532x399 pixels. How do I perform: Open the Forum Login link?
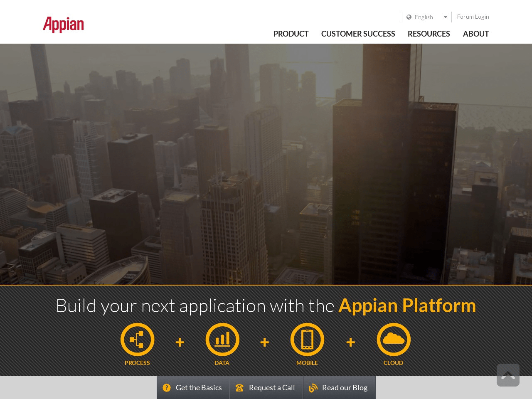tap(473, 17)
